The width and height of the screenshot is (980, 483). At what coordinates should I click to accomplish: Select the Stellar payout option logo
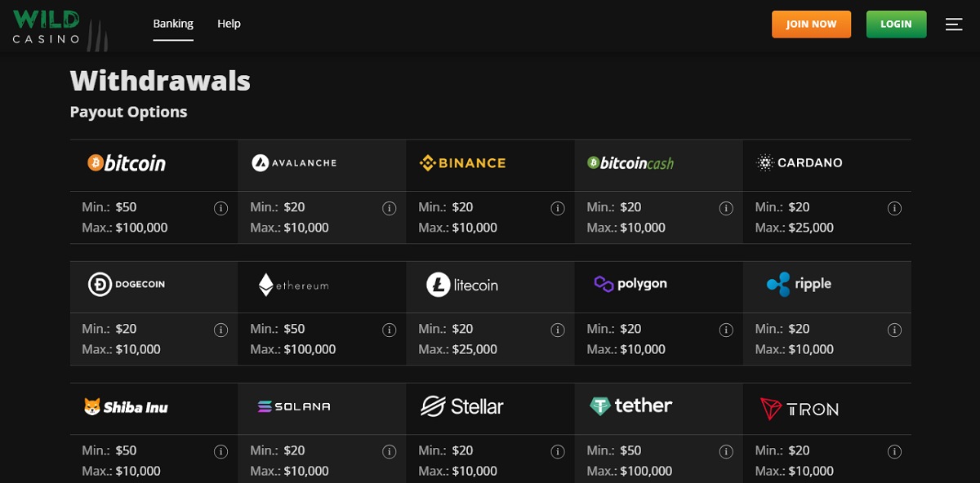pos(462,406)
